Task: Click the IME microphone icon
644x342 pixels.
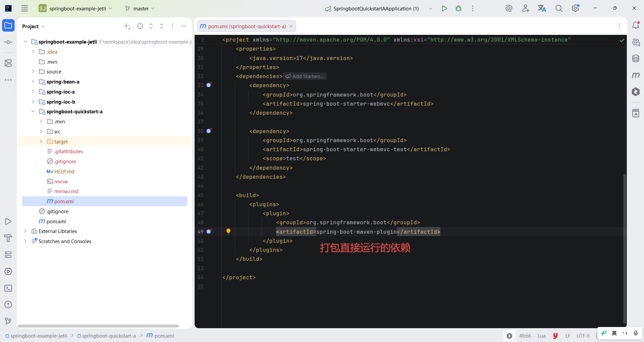Action: coord(636,333)
